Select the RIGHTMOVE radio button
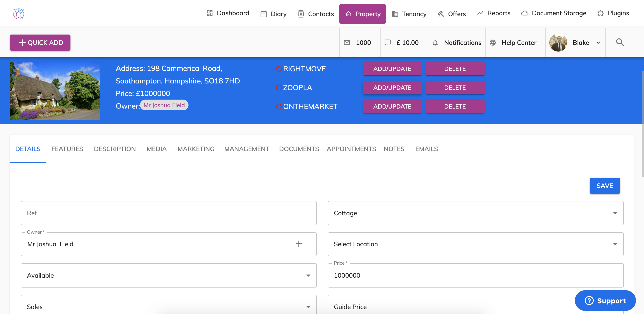This screenshot has height=314, width=644. (x=279, y=69)
